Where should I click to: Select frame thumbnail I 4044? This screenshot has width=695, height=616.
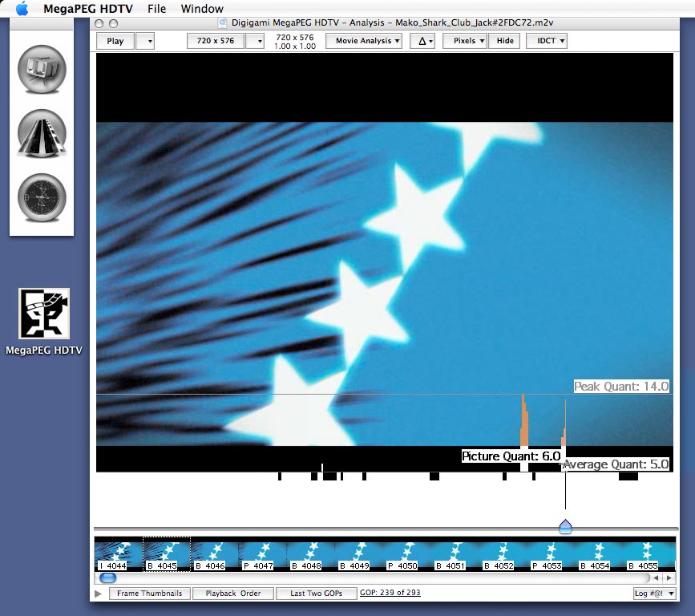click(118, 554)
